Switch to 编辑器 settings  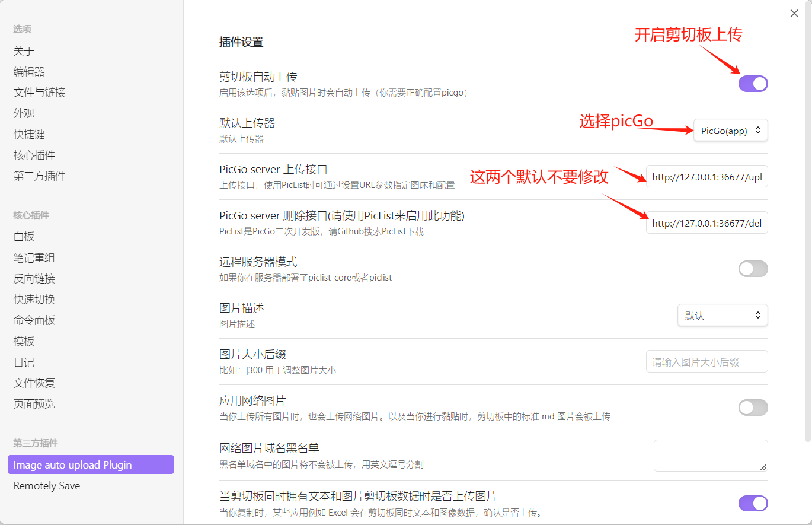[x=29, y=72]
